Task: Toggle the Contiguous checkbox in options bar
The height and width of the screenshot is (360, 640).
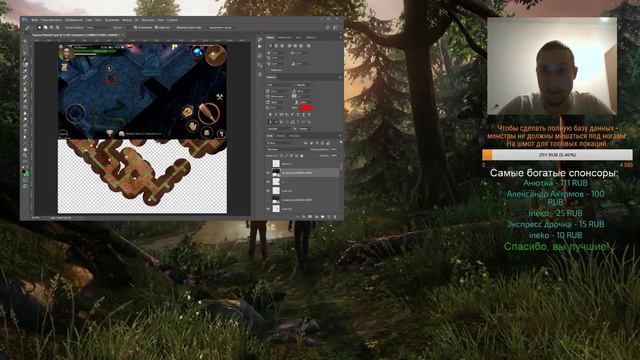Action: (x=156, y=27)
